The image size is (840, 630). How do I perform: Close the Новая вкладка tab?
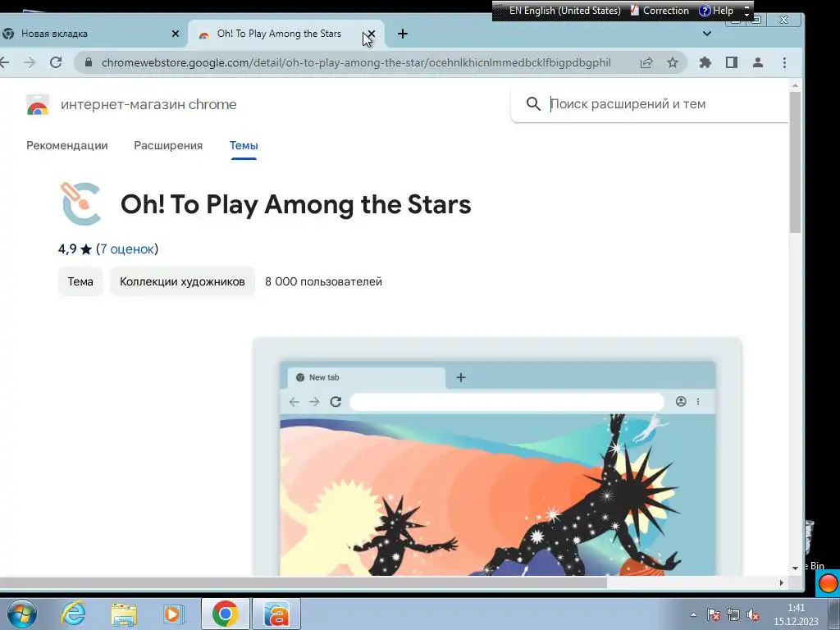coord(176,34)
